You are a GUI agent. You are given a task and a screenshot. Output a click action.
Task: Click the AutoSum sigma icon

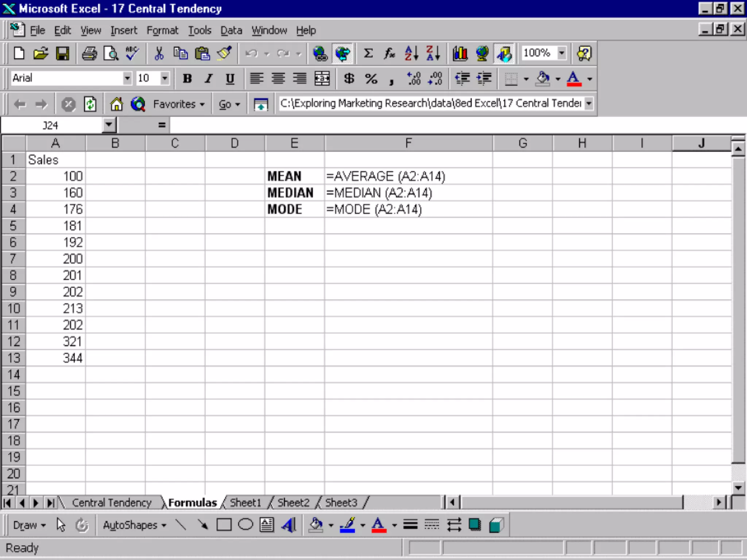(x=368, y=53)
